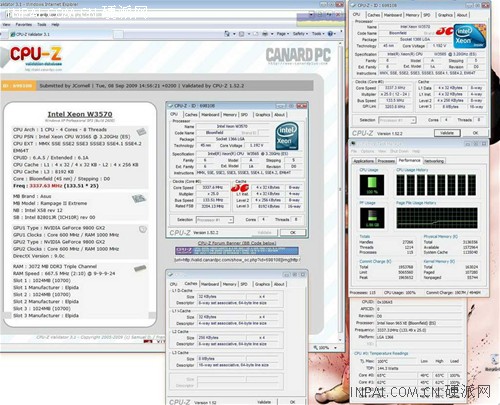
Task: Expand the arrow next to the Home icon
Action: 234,34
